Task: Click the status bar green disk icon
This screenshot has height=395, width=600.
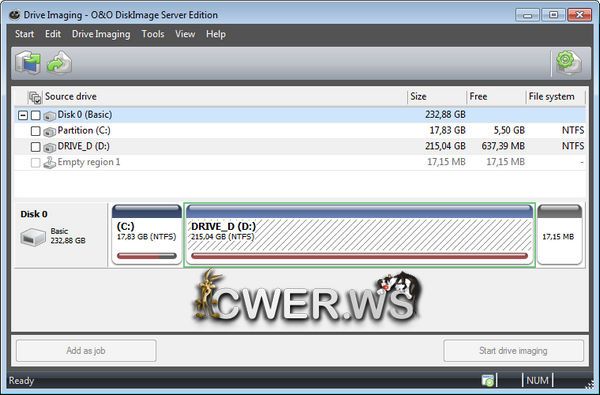Action: [x=488, y=380]
